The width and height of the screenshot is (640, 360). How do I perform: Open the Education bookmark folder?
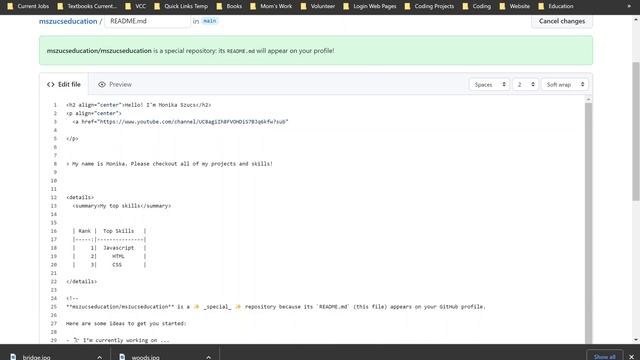pyautogui.click(x=556, y=6)
